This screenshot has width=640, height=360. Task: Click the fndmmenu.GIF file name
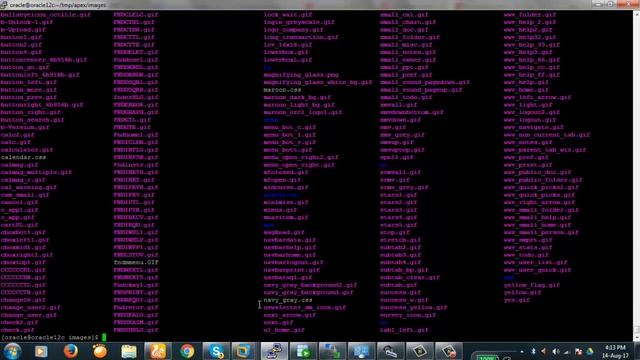pos(136,262)
